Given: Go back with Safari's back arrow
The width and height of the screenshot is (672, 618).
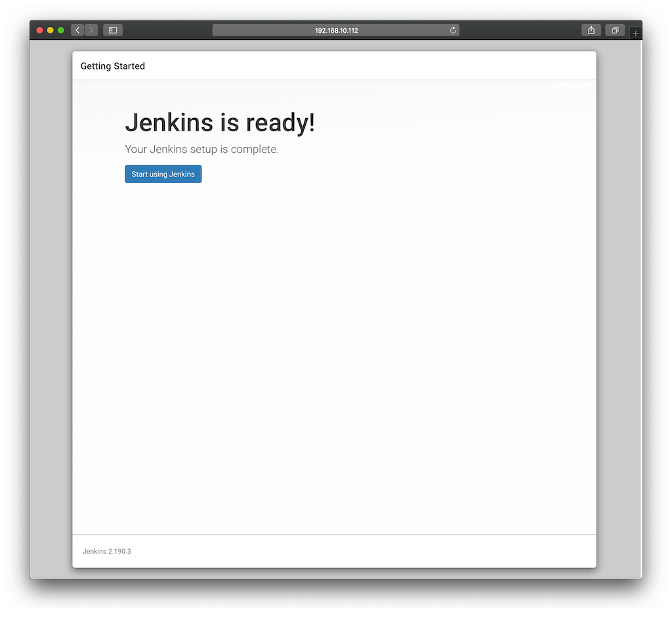Looking at the screenshot, I should click(77, 30).
